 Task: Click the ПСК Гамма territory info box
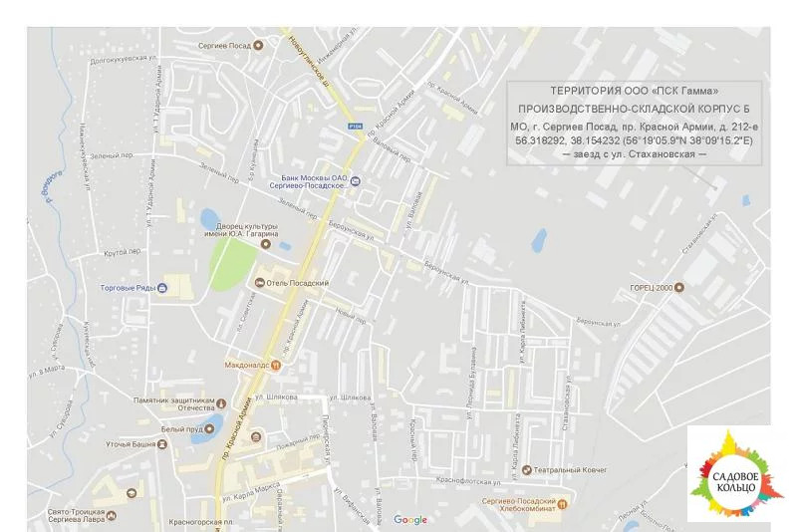634,123
